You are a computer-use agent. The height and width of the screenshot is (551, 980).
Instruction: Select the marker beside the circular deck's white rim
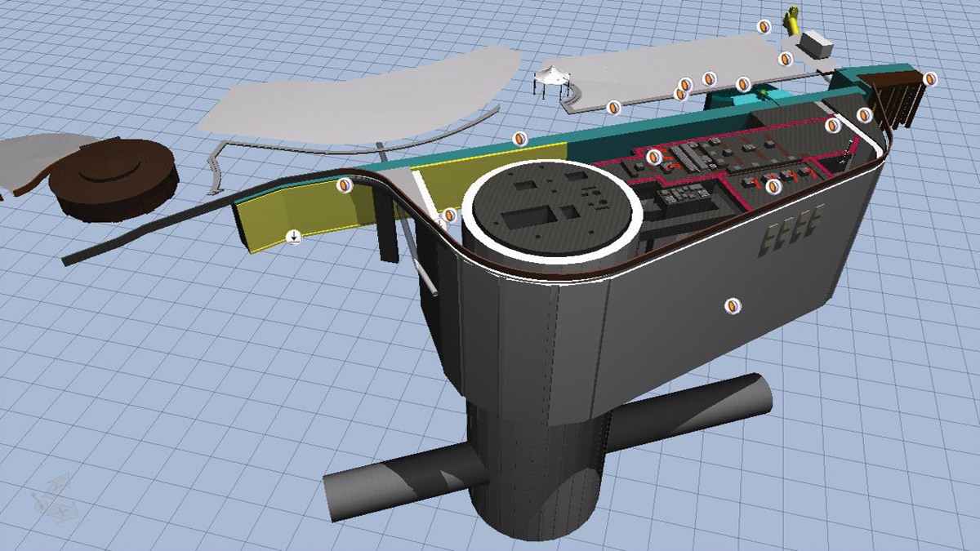tap(449, 216)
